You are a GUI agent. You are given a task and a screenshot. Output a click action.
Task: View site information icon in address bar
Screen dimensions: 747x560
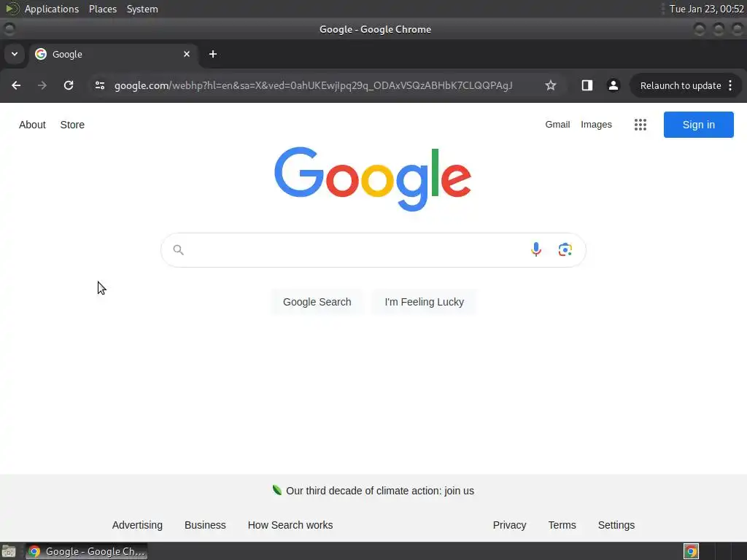pos(99,85)
